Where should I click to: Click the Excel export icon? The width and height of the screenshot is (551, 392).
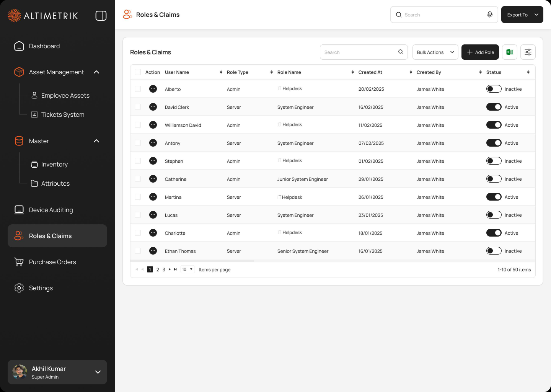click(510, 52)
